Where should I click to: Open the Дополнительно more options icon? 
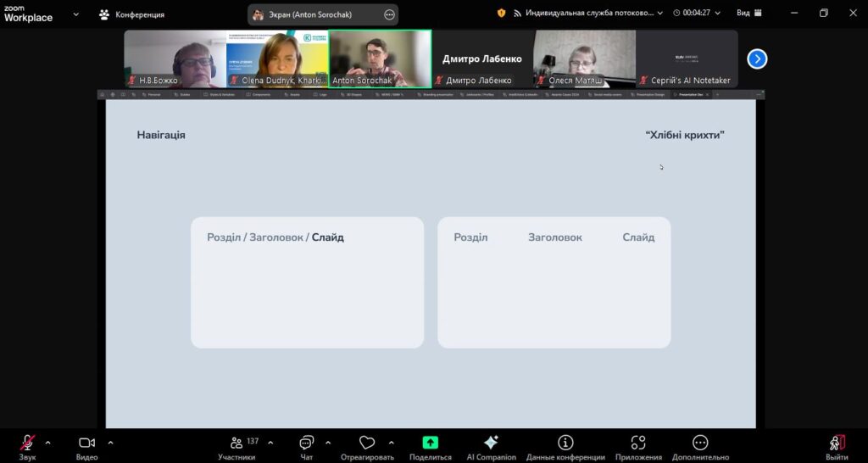700,443
